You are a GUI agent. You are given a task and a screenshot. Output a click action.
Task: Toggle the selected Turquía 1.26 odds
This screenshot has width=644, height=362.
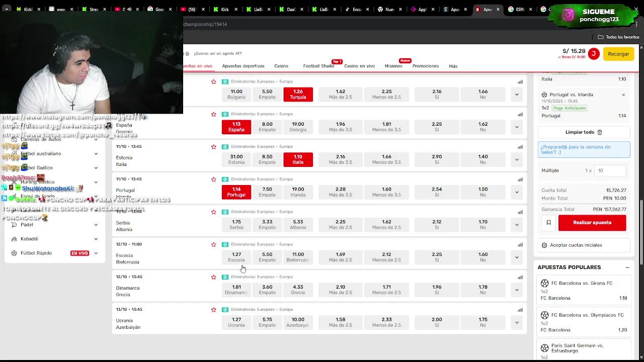[x=298, y=95]
